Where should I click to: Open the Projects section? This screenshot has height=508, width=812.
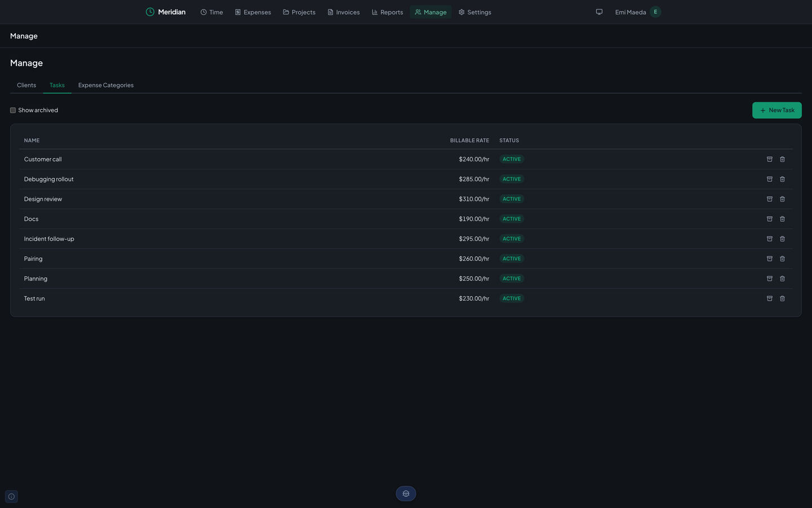click(299, 12)
